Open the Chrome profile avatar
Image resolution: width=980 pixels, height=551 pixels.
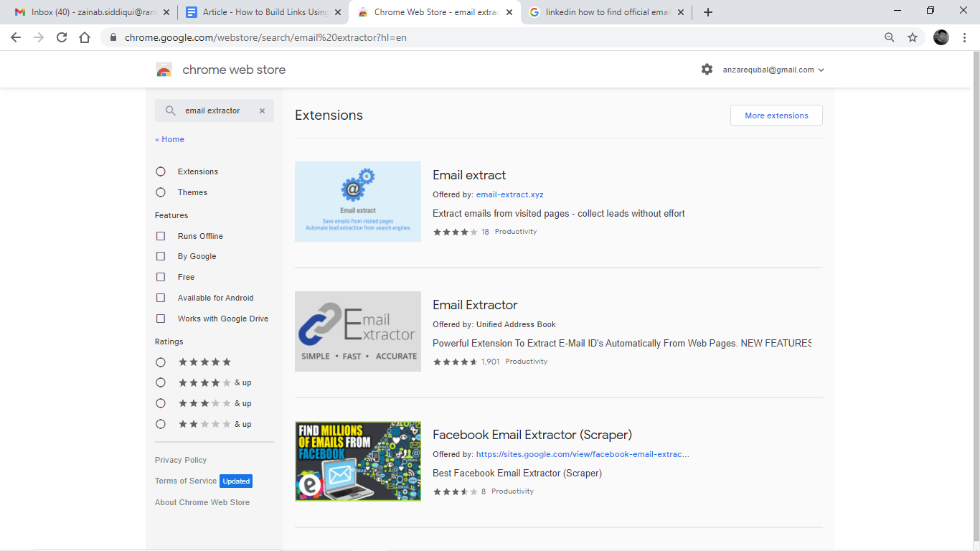pyautogui.click(x=941, y=37)
